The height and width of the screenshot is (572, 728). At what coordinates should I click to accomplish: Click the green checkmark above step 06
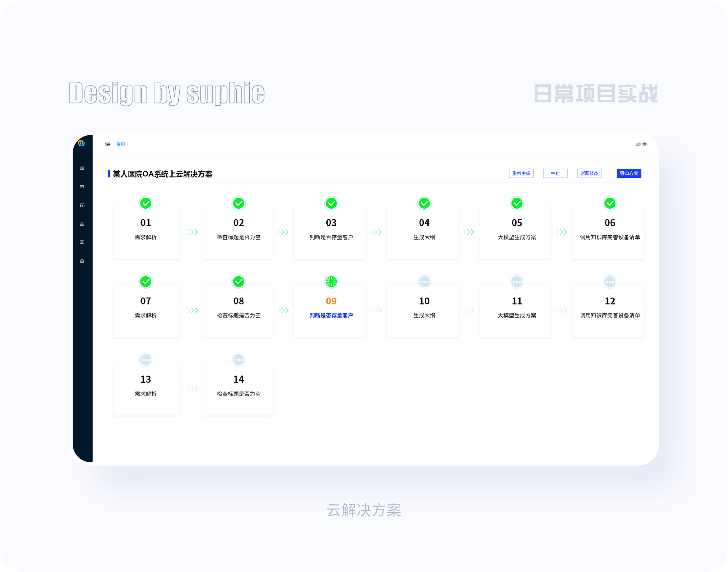[610, 203]
